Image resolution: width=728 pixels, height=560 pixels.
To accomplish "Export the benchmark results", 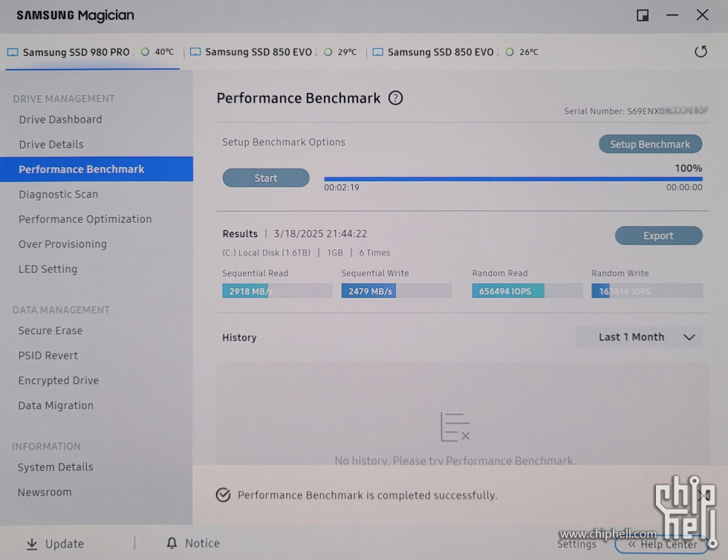I will click(x=658, y=235).
